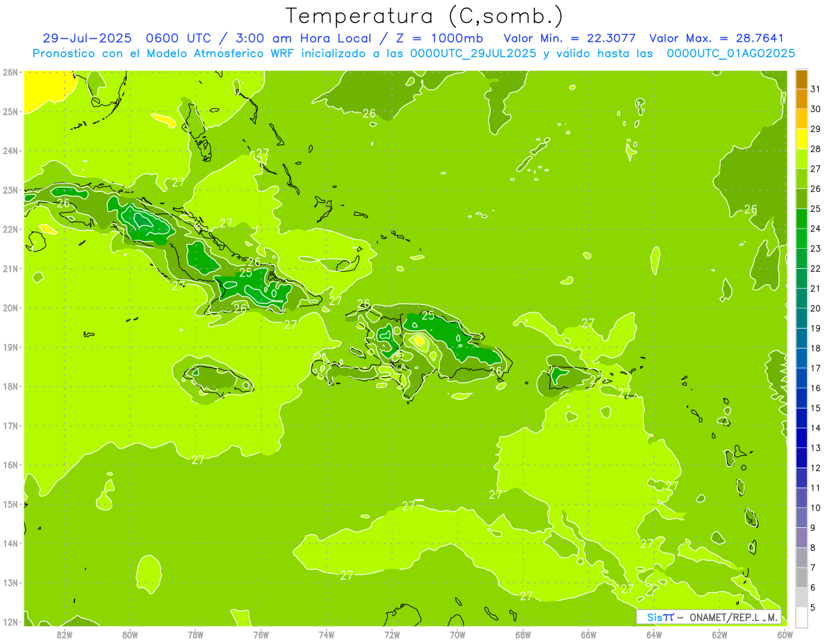Click the lime legend swatch between 27 and 28
Viewport: 834px width, 644px height.
coord(802,158)
